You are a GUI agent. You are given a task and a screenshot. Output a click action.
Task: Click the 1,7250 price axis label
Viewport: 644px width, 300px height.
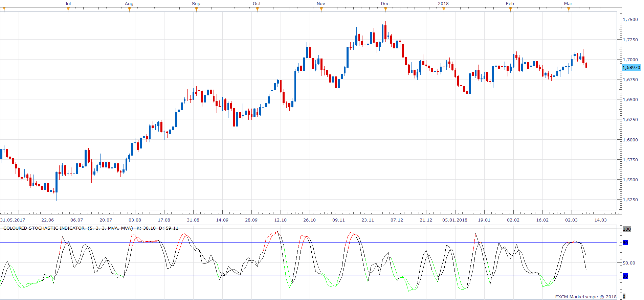pyautogui.click(x=630, y=40)
